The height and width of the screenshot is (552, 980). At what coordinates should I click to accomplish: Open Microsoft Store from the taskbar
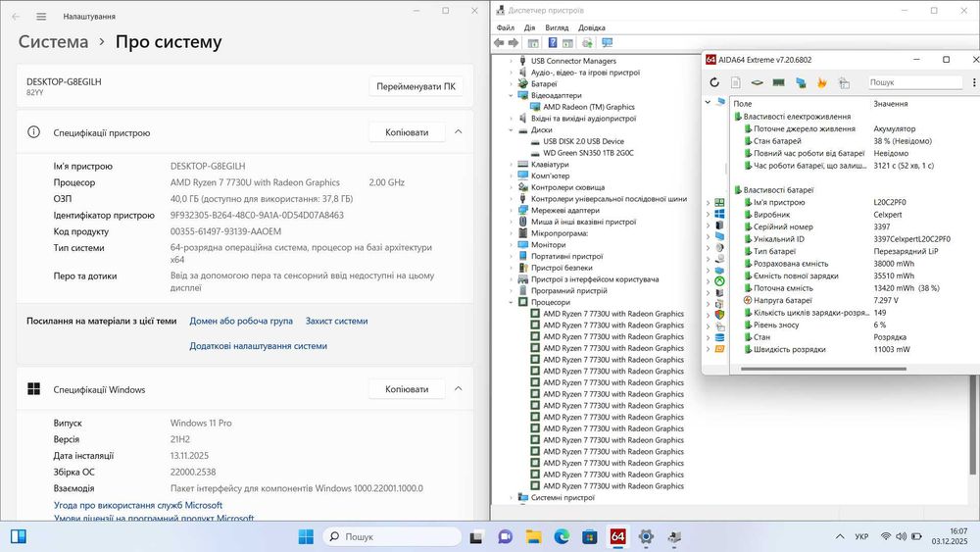pyautogui.click(x=589, y=536)
